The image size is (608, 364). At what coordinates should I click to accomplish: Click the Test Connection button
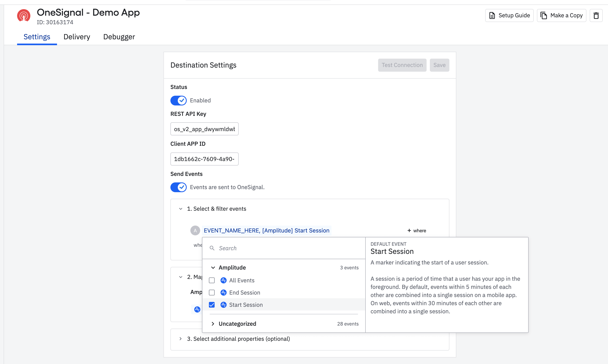402,65
